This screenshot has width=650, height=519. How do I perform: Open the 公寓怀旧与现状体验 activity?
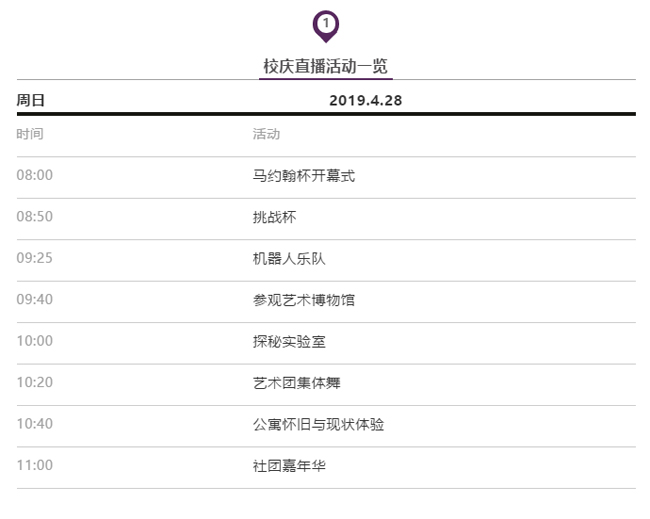(x=318, y=424)
